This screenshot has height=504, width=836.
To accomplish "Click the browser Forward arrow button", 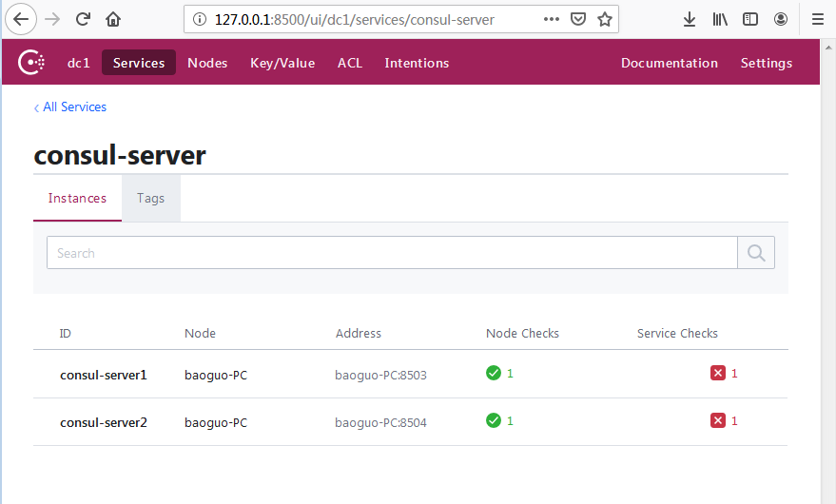I will [52, 19].
